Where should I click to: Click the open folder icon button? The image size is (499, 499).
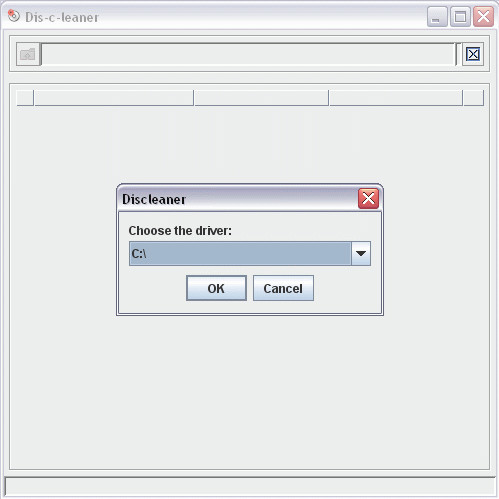point(28,54)
